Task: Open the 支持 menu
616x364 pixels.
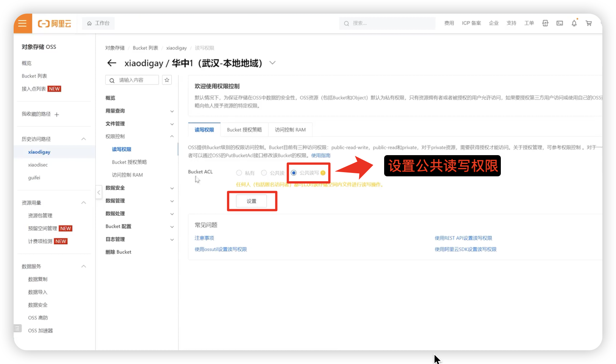Action: [511, 23]
